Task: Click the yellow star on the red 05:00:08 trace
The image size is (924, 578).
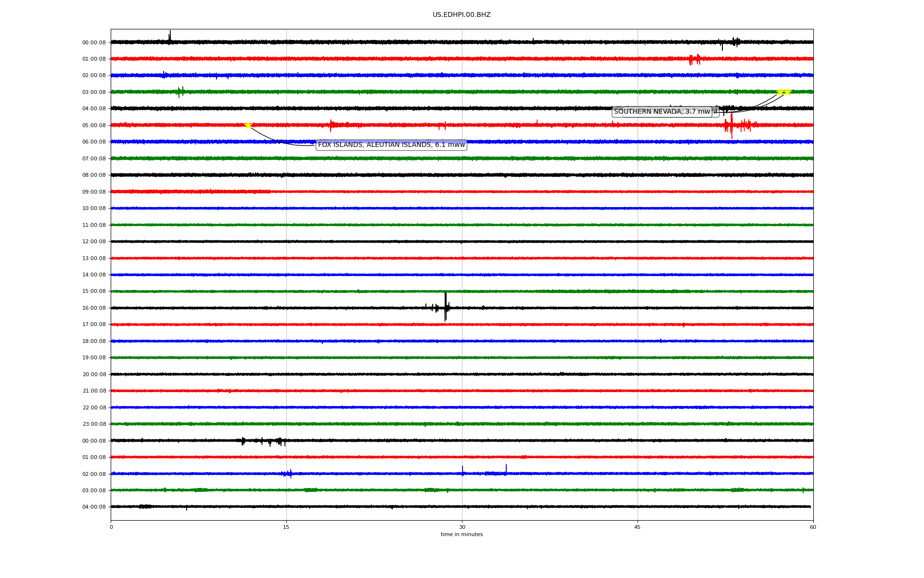Action: 248,125
